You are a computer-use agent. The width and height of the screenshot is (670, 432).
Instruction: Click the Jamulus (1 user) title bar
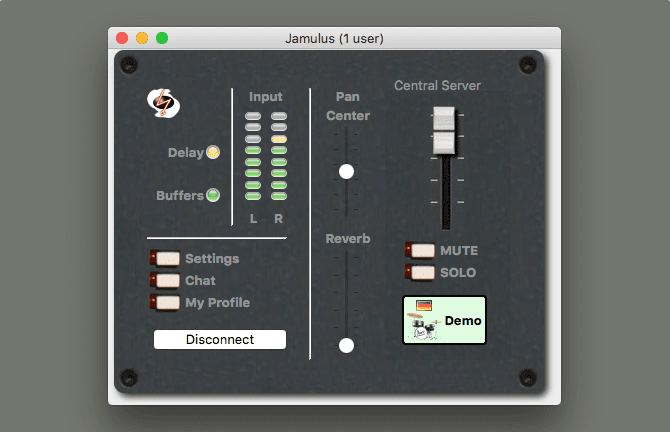point(334,38)
